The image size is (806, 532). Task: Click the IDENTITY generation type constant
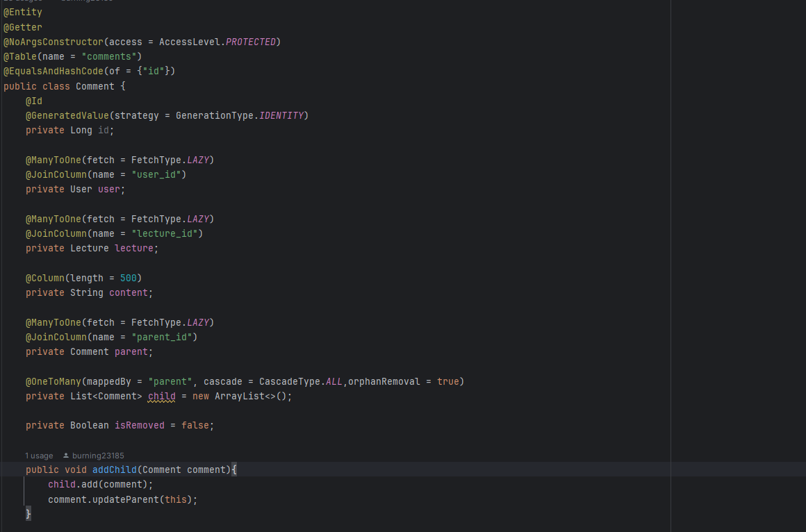[x=281, y=116]
